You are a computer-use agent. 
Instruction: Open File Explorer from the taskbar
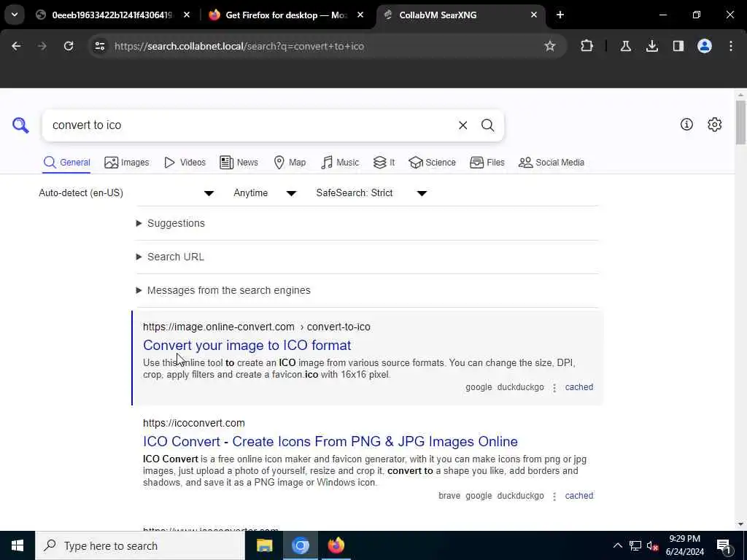coord(264,545)
